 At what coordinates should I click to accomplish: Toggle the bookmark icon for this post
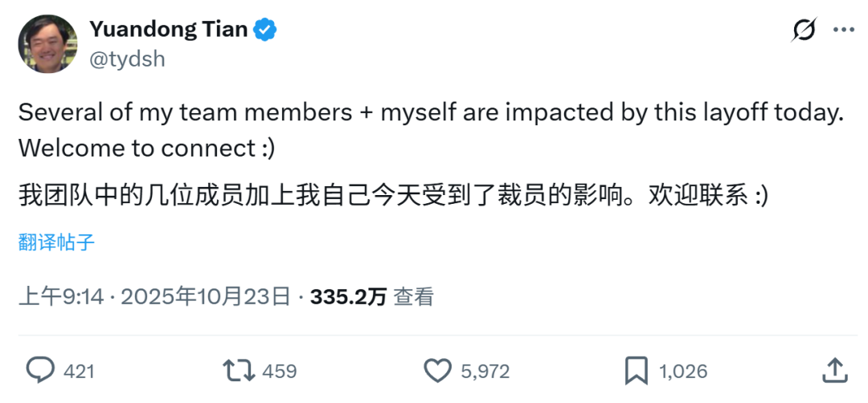[x=637, y=370]
